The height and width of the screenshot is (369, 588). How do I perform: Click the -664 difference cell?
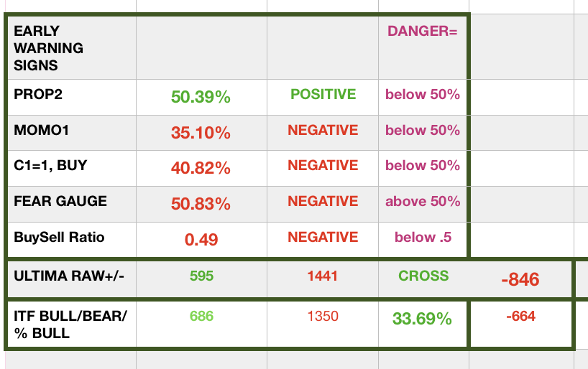coord(521,316)
